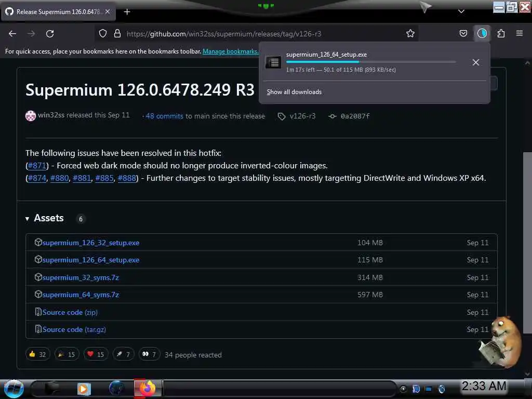Click the 2:33 AM clock
Image resolution: width=532 pixels, height=399 pixels.
tap(484, 386)
